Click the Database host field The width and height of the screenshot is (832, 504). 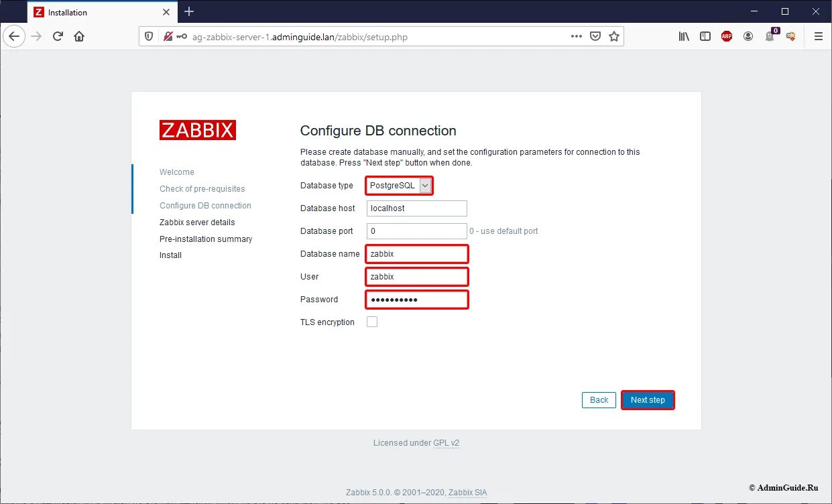coord(417,208)
